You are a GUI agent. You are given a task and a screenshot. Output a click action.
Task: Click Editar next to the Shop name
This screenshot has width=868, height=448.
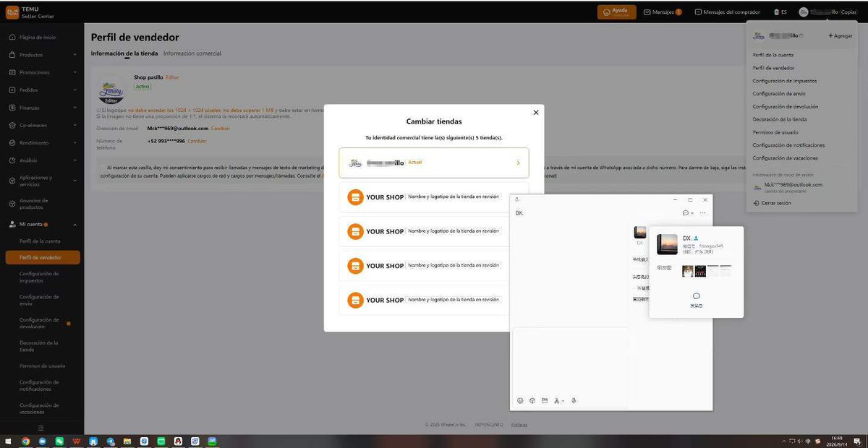pos(172,77)
